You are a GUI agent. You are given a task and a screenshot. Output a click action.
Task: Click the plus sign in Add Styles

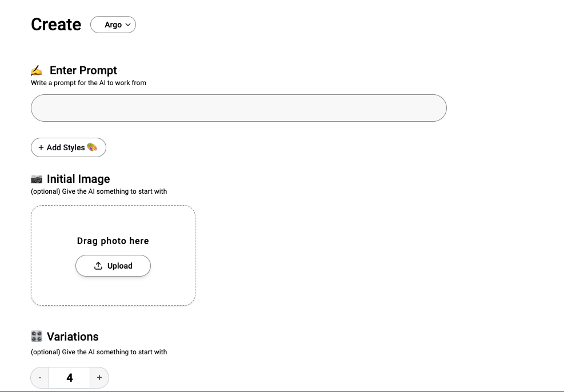coord(41,147)
